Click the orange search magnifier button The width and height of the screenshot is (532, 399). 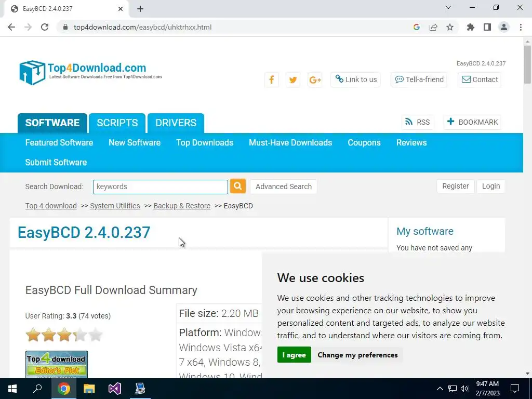pyautogui.click(x=238, y=186)
